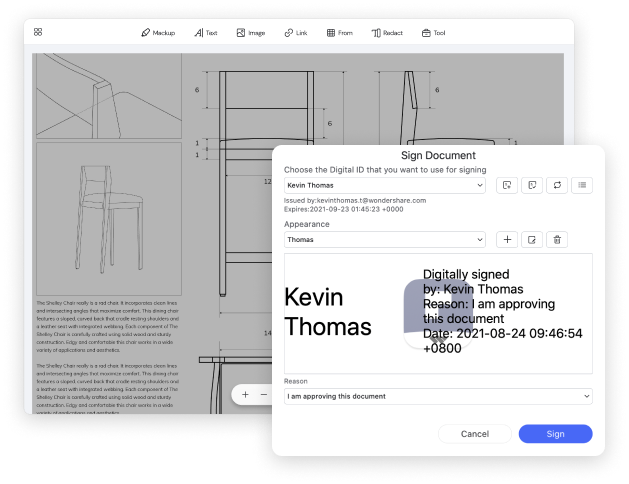Open the Reason dropdown
629x484 pixels.
pos(438,396)
